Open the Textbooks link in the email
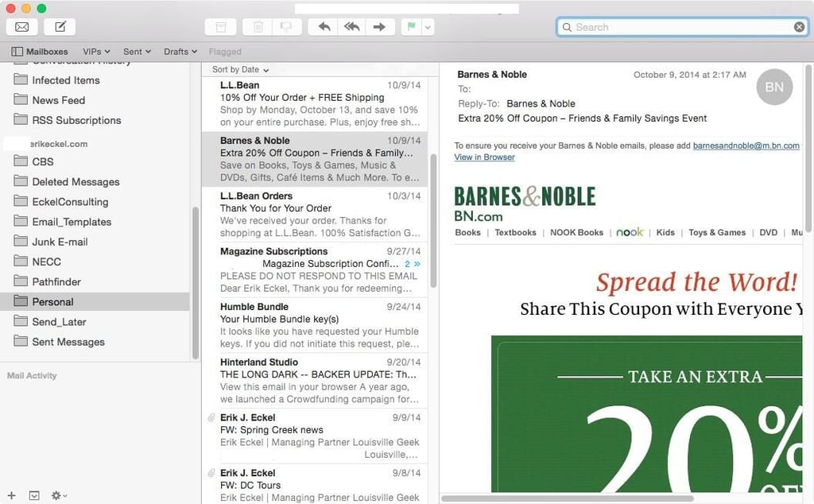This screenshot has width=814, height=504. coord(515,233)
